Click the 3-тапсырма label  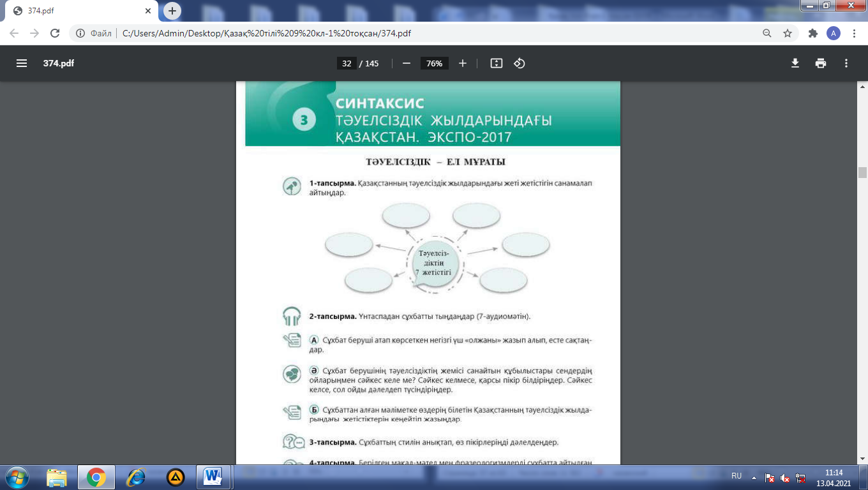333,442
